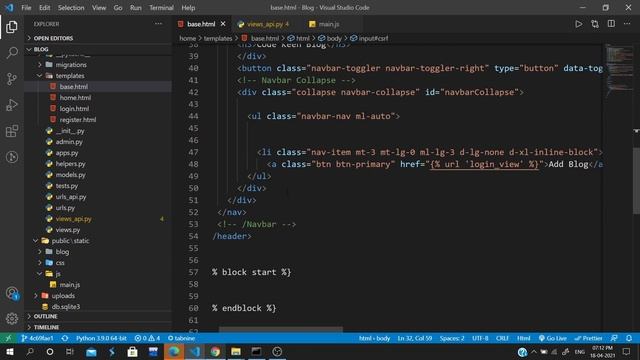This screenshot has height=360, width=640.
Task: Click the horizontal editor scrollbar thumb
Action: pos(281,329)
